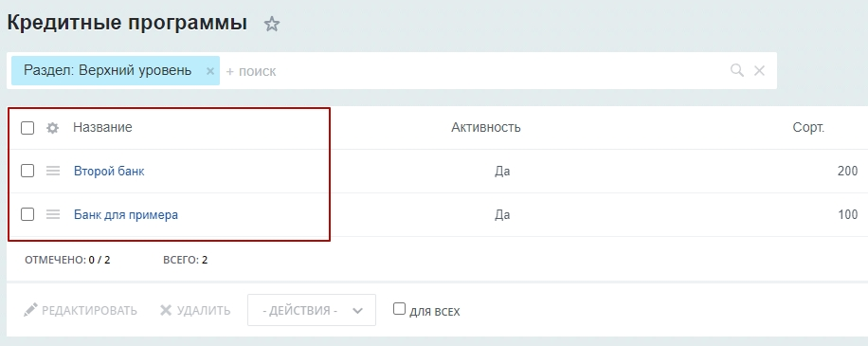Image resolution: width=868 pixels, height=346 pixels.
Task: Check the Банк для примера row checkbox
Action: [x=27, y=213]
